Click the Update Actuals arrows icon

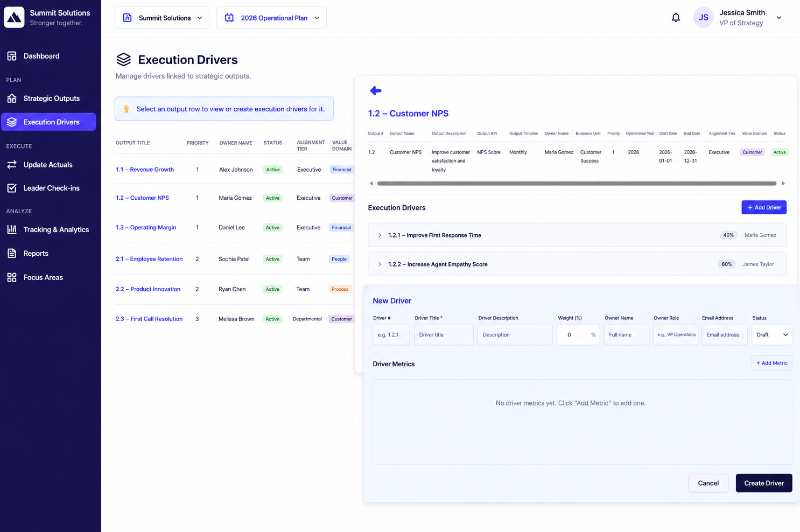(12, 165)
